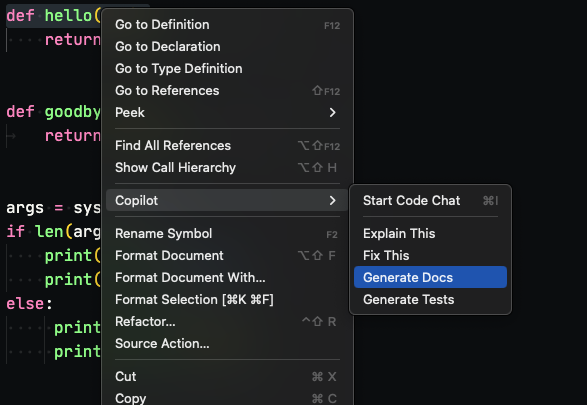
Task: Start Code Chat from Copilot submenu
Action: pos(431,201)
